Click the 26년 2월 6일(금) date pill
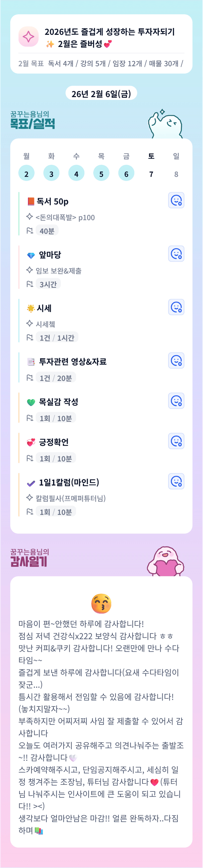The height and width of the screenshot is (868, 203). [101, 94]
